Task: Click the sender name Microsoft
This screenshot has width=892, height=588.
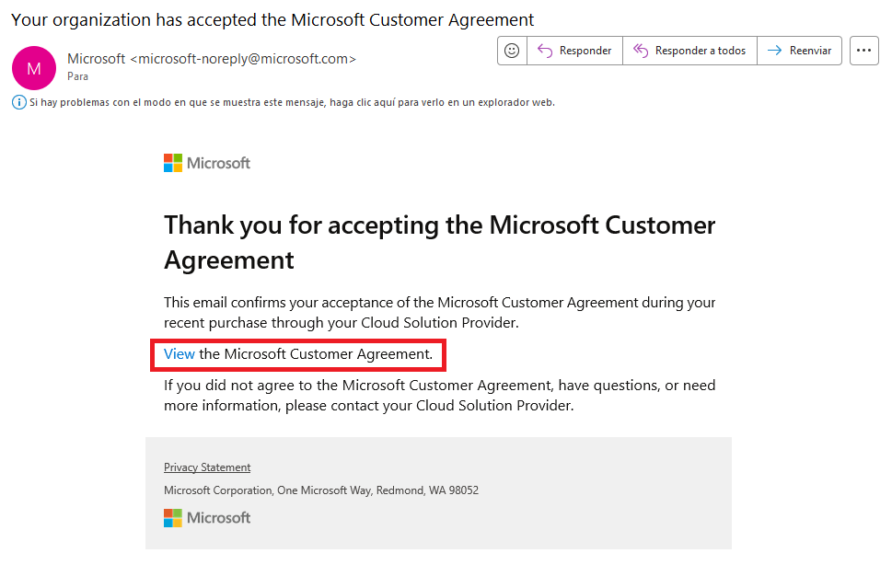Action: 96,59
